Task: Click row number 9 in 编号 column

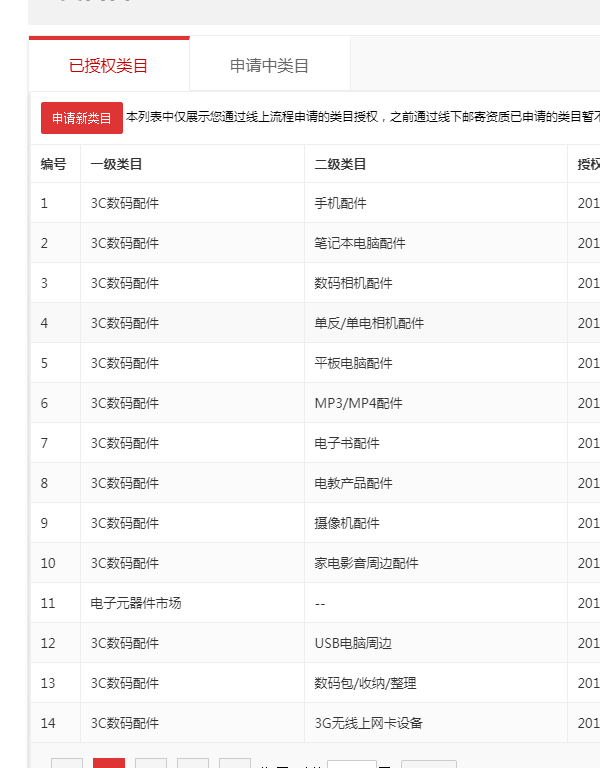Action: (x=45, y=523)
